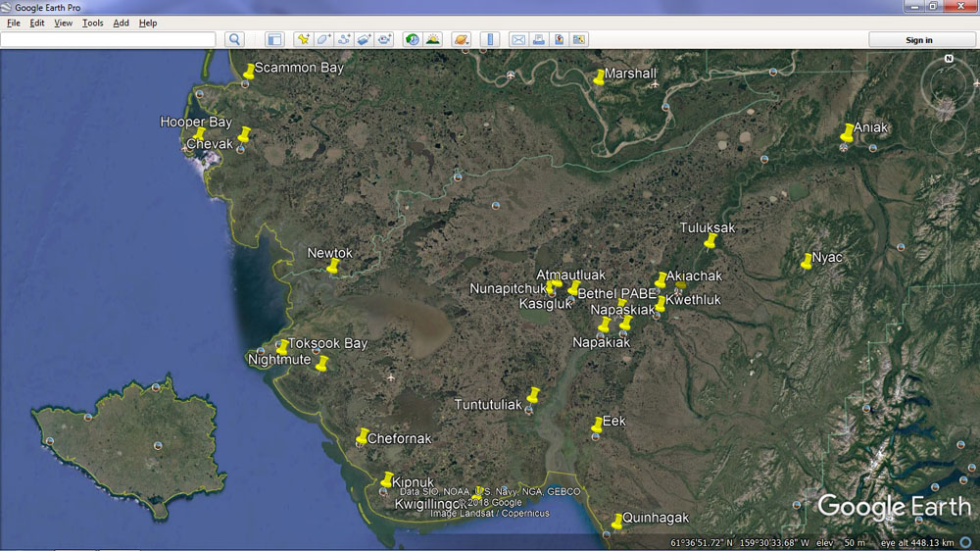Image resolution: width=980 pixels, height=551 pixels.
Task: Click the Chevak placemark pin
Action: click(244, 135)
